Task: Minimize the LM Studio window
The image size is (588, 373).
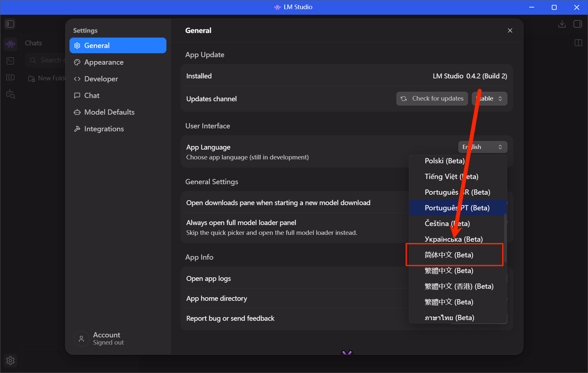Action: click(x=532, y=7)
